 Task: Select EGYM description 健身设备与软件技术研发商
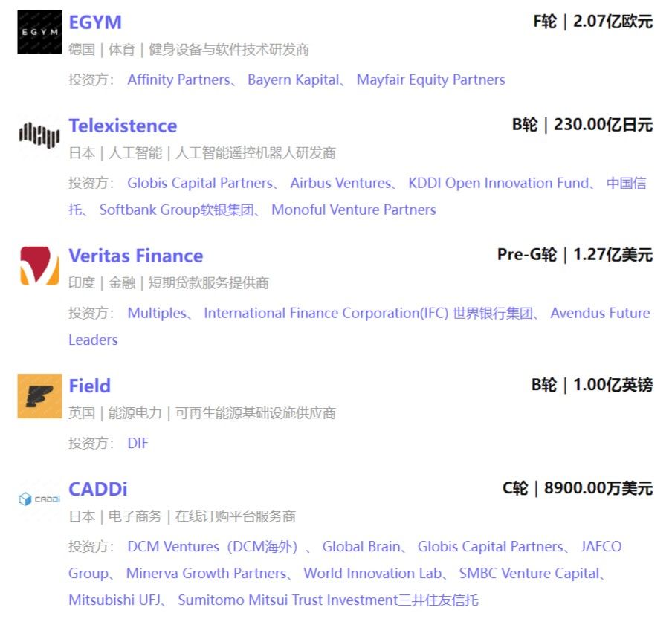[228, 50]
